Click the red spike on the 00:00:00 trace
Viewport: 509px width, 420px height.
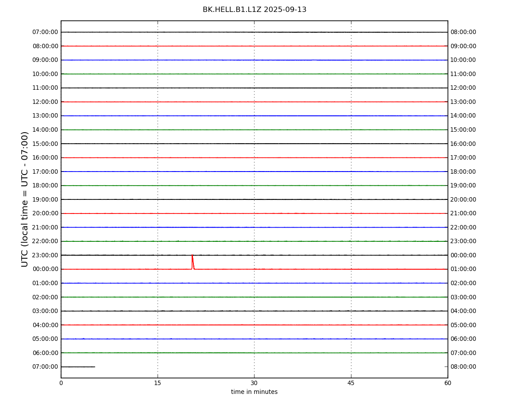pos(193,262)
